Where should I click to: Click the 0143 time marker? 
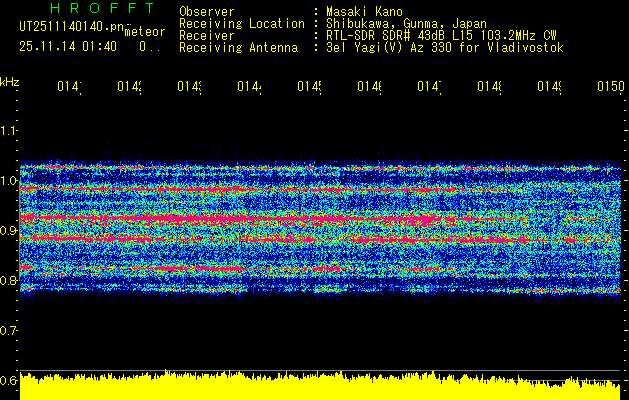click(189, 86)
